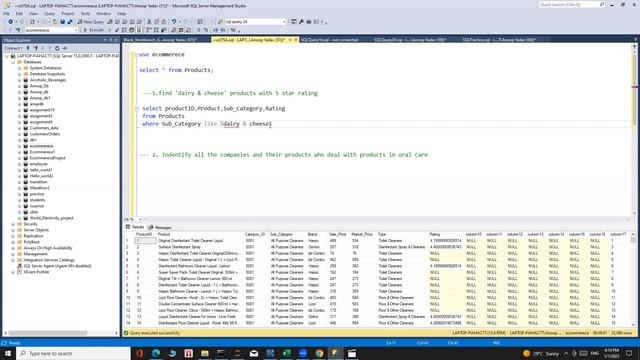Click the Windows 'Type here to search' box
This screenshot has width=640, height=360.
(73, 353)
